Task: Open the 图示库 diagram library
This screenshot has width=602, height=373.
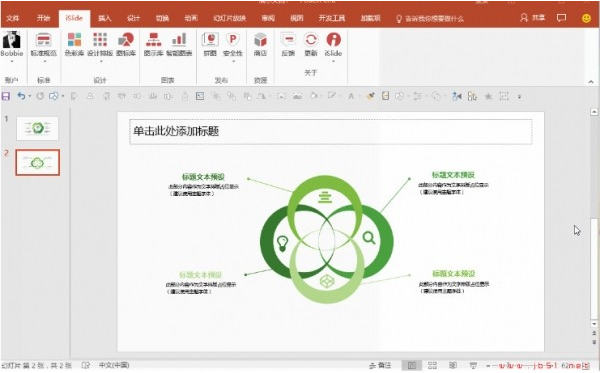Action: [154, 44]
